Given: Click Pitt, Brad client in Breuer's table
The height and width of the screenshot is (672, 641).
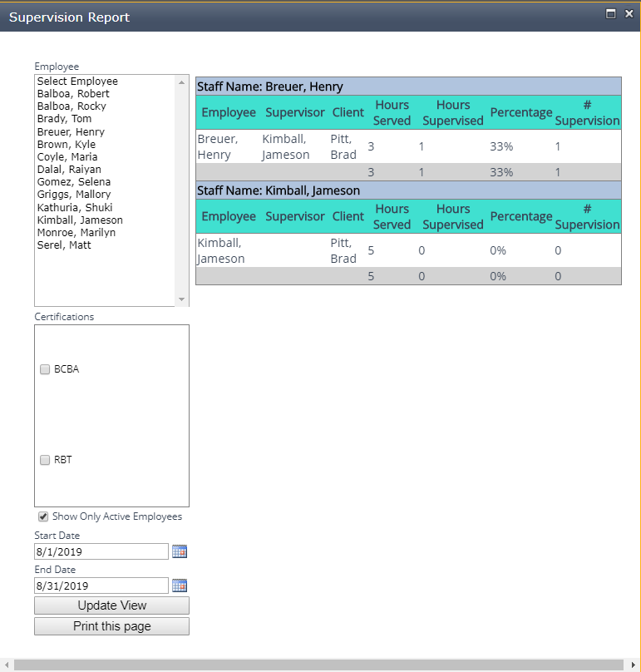Looking at the screenshot, I should (x=343, y=146).
